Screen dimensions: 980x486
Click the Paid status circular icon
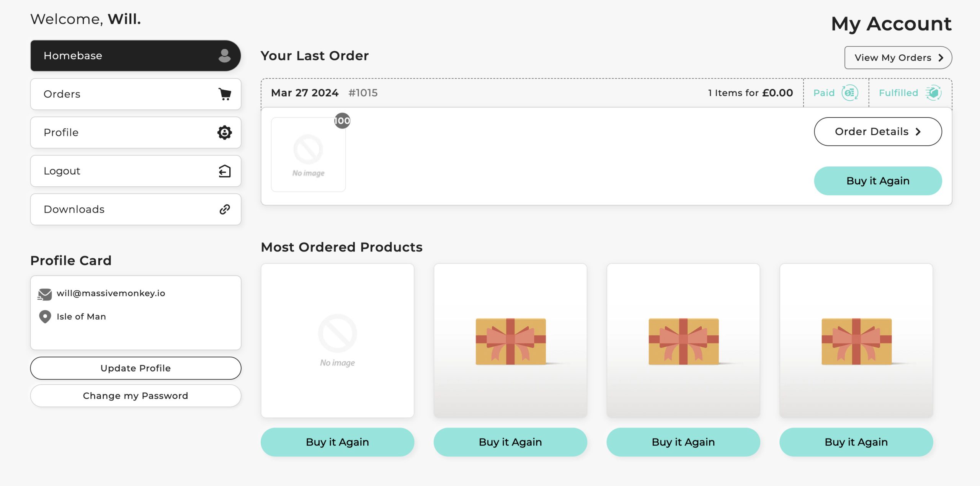pos(850,93)
